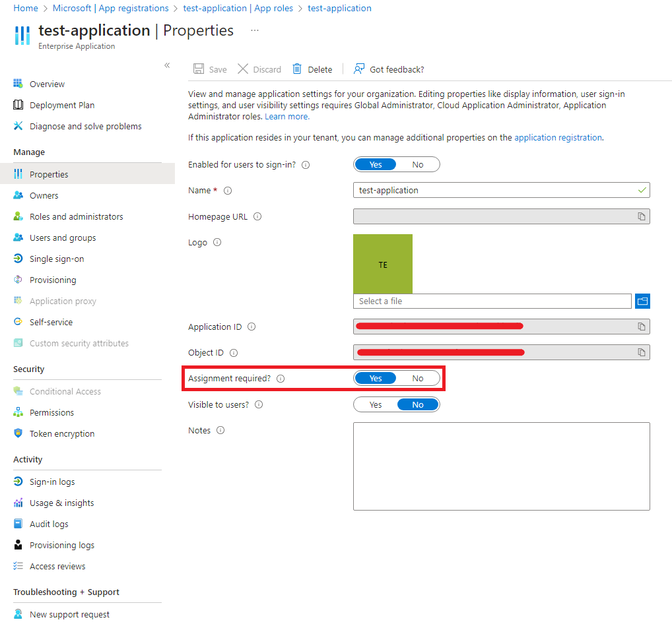Click the Select a file input box
Image resolution: width=672 pixels, height=628 pixels.
[x=492, y=301]
